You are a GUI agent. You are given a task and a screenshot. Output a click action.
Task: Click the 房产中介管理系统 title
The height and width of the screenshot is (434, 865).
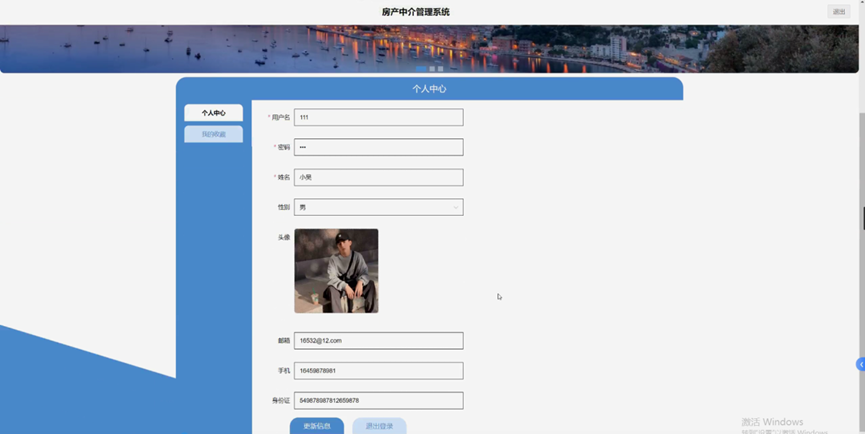click(x=415, y=12)
